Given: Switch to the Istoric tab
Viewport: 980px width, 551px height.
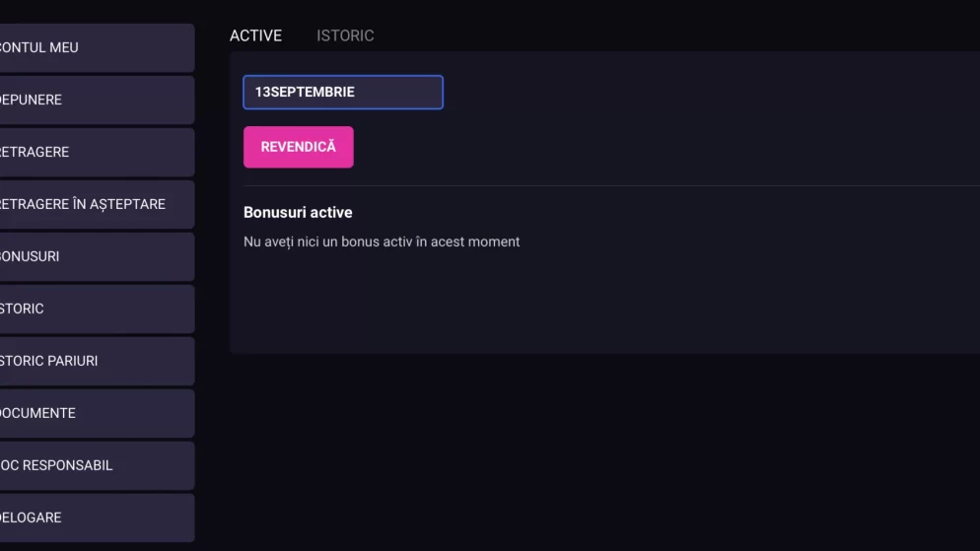Looking at the screenshot, I should [x=345, y=35].
